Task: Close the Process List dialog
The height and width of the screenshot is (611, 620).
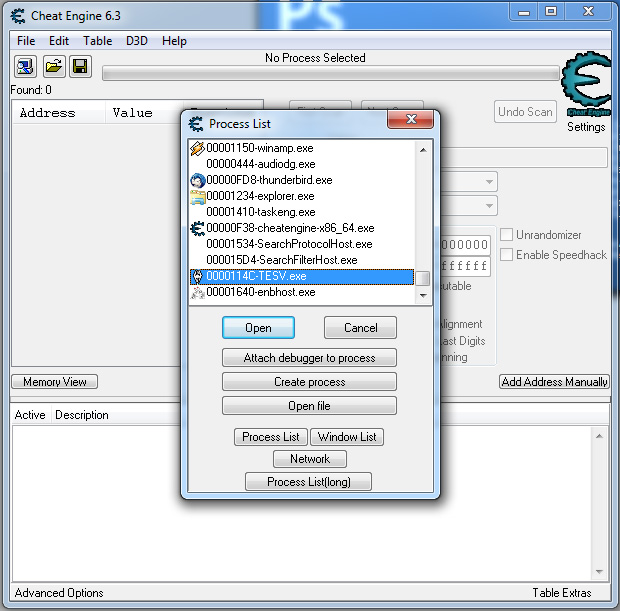Action: pyautogui.click(x=410, y=119)
